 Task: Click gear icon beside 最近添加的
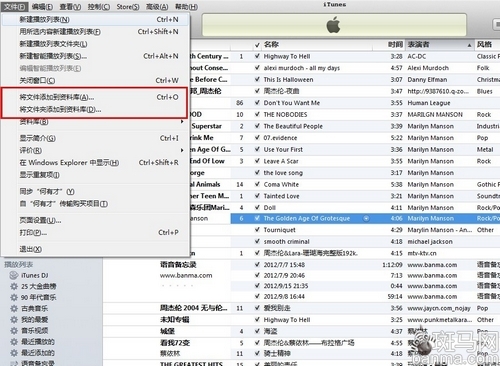coord(14,353)
